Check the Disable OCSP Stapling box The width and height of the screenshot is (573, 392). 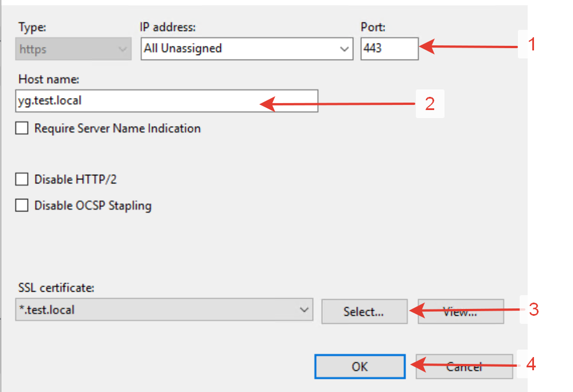(x=22, y=205)
